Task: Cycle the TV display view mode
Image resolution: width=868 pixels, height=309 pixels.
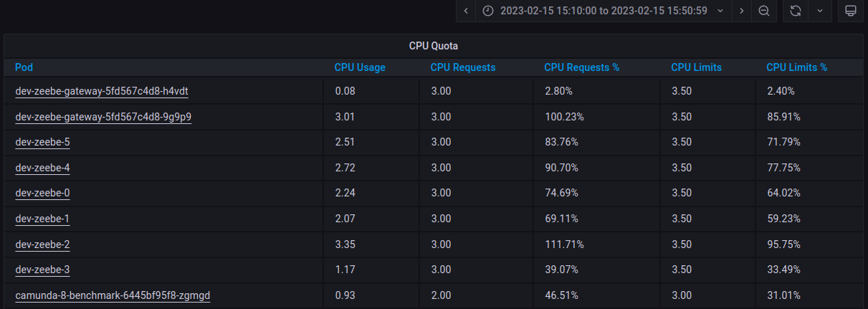Action: [x=851, y=11]
